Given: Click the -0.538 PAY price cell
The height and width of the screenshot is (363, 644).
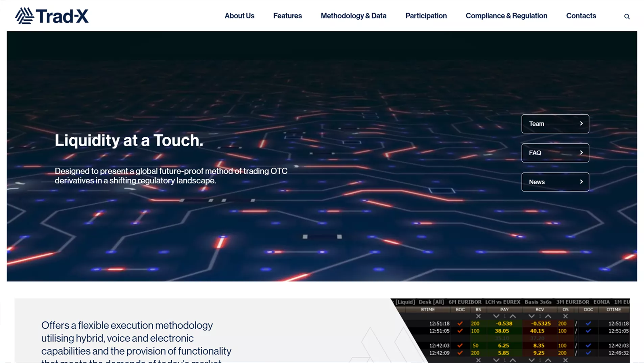Looking at the screenshot, I should [x=504, y=323].
